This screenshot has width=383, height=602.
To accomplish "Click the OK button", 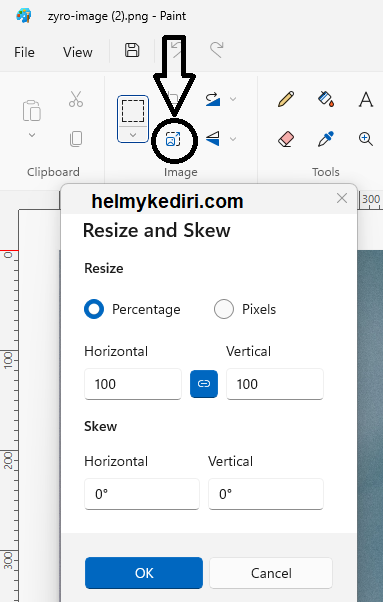I will point(144,573).
